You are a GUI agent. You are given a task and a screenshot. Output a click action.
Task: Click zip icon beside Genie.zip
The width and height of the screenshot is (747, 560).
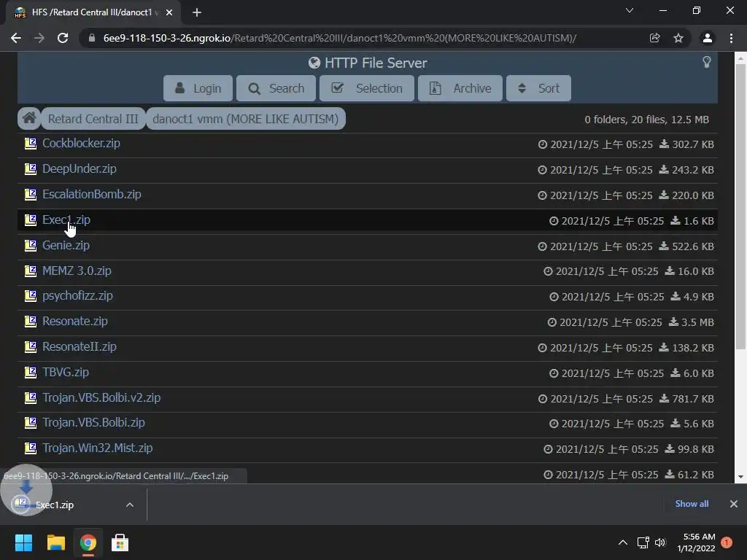coord(31,245)
